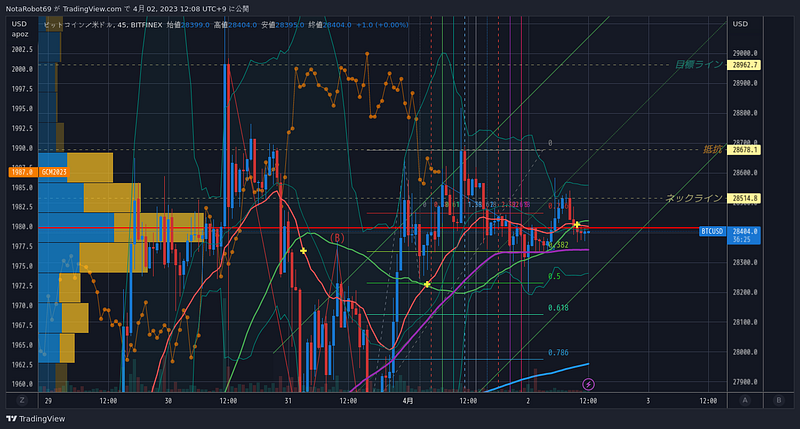The height and width of the screenshot is (429, 800).
Task: Click the left USD currency label
Action: click(19, 24)
